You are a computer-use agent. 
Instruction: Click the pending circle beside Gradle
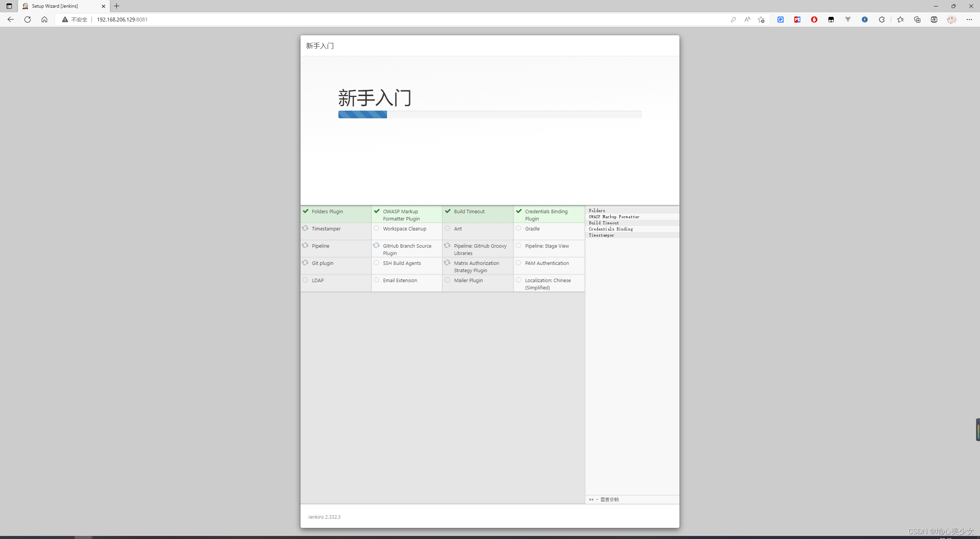tap(518, 228)
